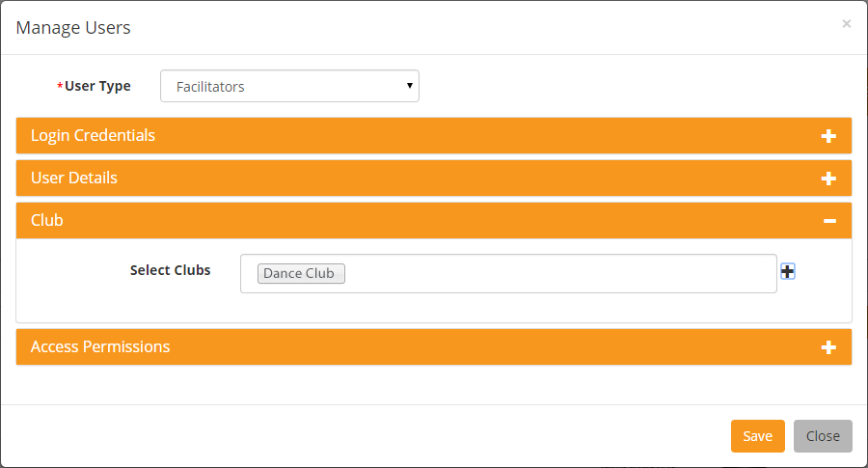Click the plus icon on User Details bar

[828, 179]
